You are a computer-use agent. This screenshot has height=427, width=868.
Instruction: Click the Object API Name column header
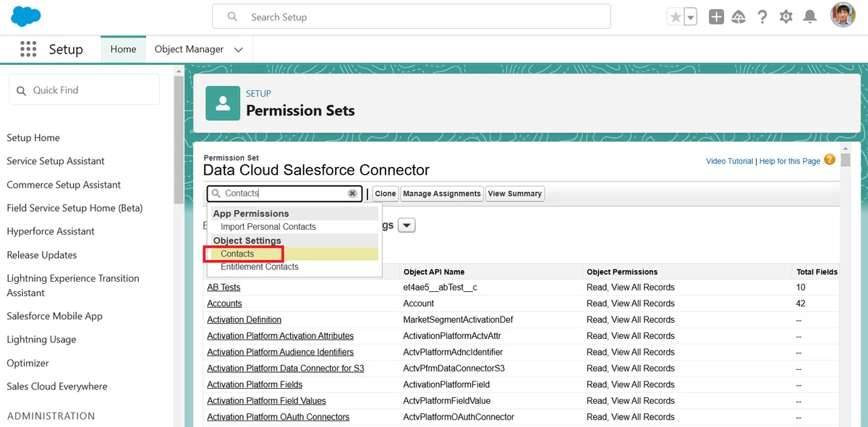tap(434, 272)
